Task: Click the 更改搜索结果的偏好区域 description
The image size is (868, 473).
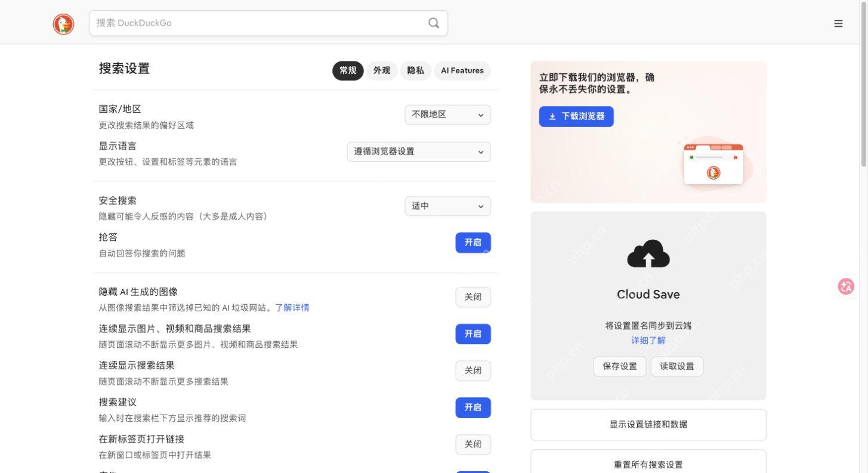Action: click(x=146, y=125)
